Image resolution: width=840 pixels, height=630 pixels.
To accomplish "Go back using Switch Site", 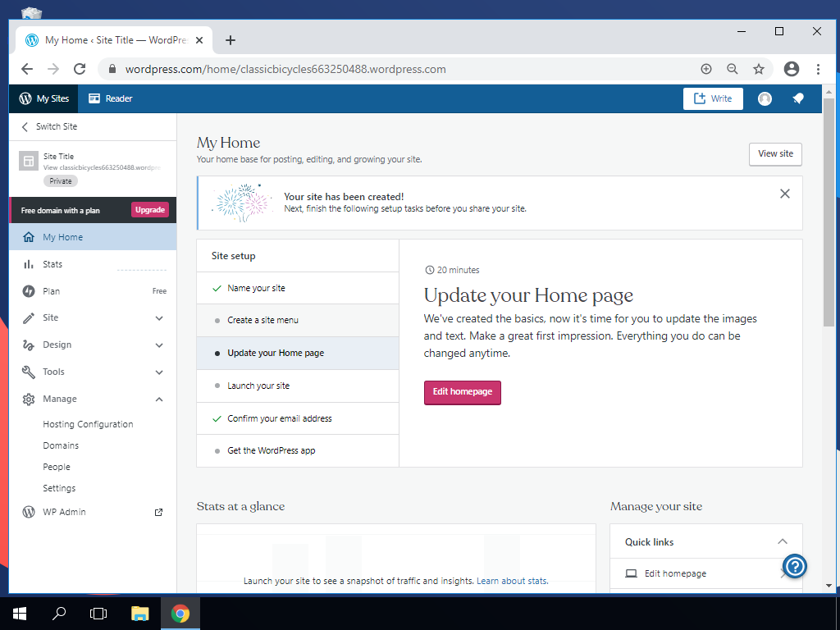I will 49,126.
